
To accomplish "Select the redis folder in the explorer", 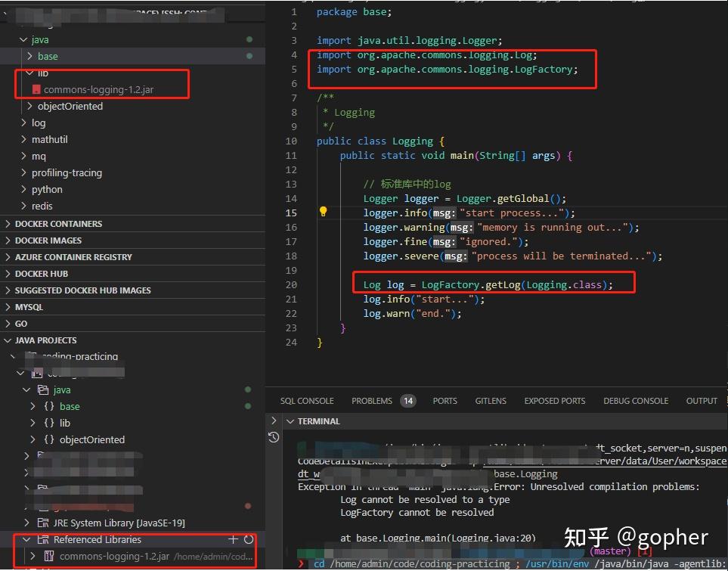I will 42,206.
